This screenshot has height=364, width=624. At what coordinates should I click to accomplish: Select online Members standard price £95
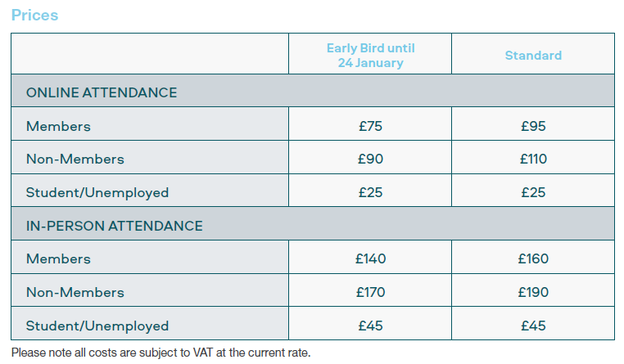[533, 126]
